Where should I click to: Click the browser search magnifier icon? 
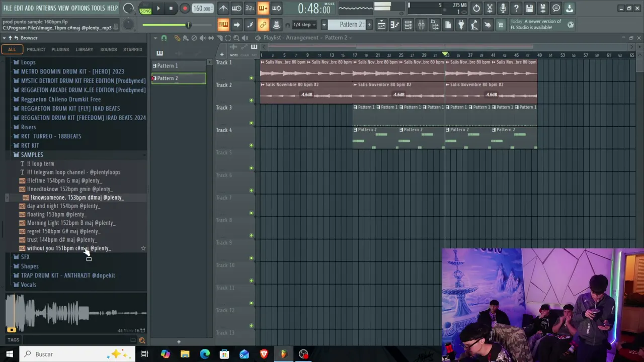click(x=142, y=340)
